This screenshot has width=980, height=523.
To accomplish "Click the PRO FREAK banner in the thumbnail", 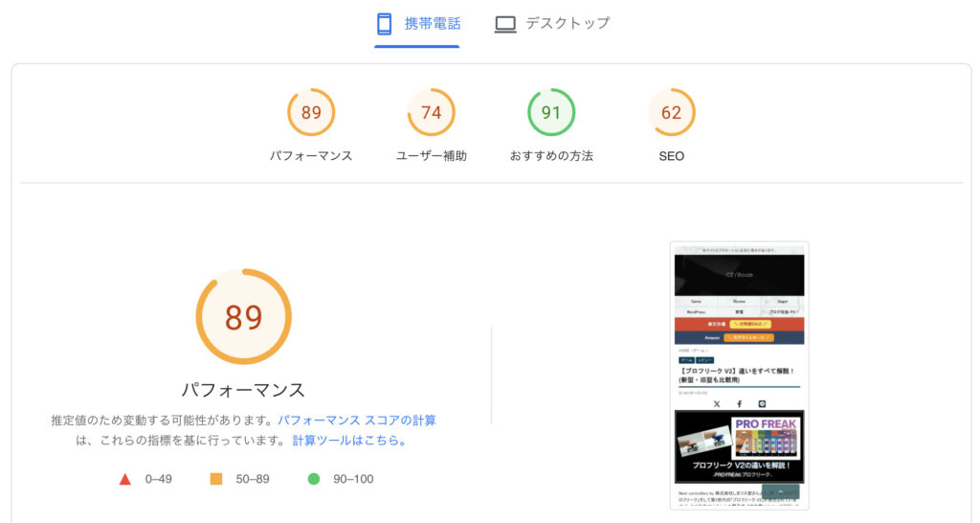I will [x=740, y=446].
